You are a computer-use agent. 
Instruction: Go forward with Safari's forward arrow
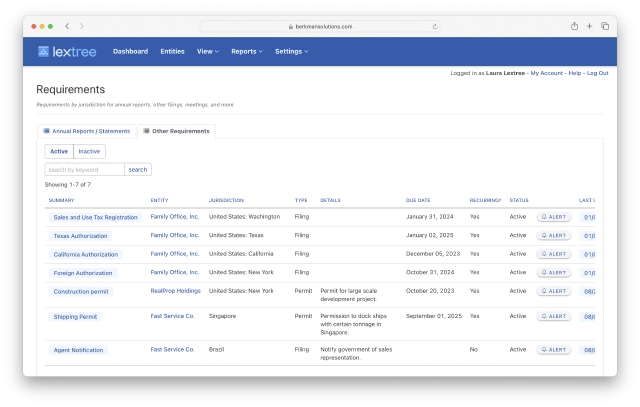[82, 26]
